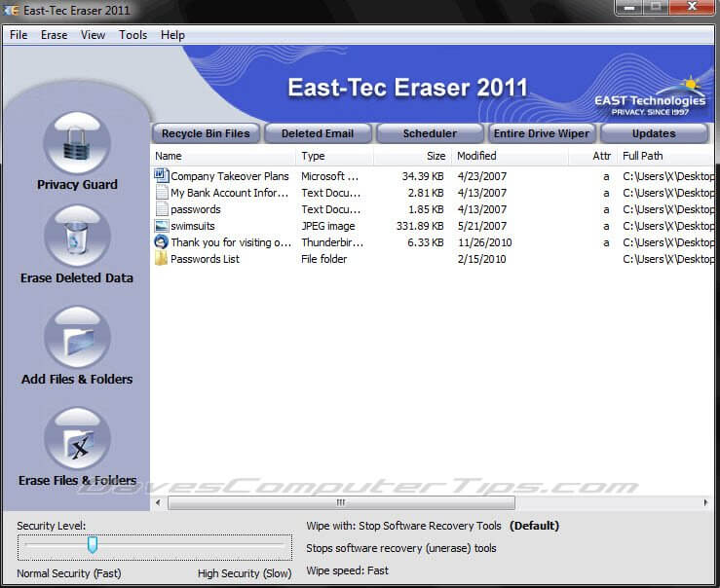Open the Help menu
The width and height of the screenshot is (720, 588).
[x=172, y=35]
